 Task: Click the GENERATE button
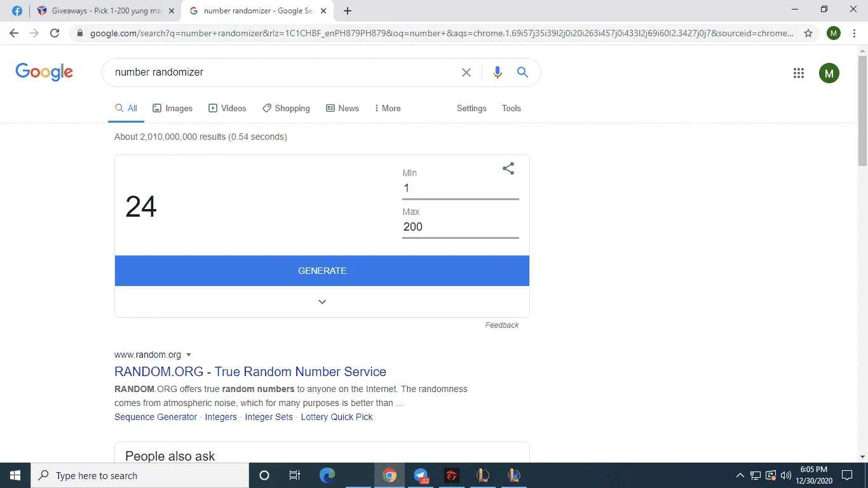pyautogui.click(x=322, y=271)
